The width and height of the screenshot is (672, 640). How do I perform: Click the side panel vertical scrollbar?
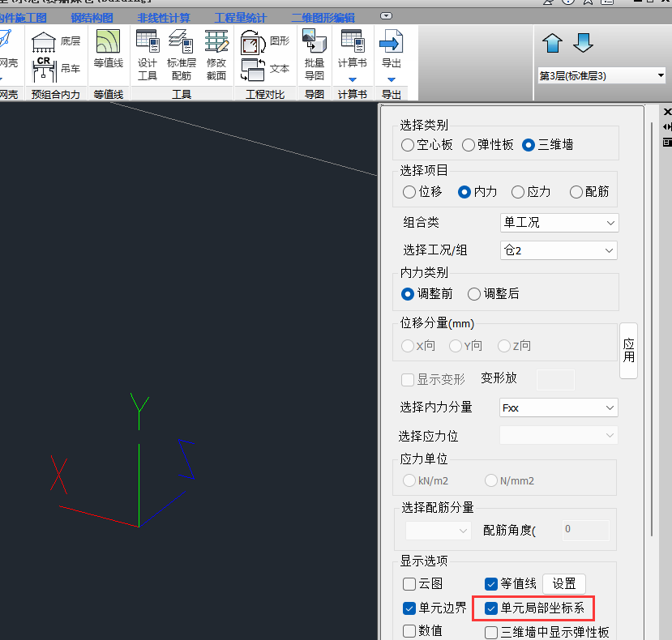652,329
